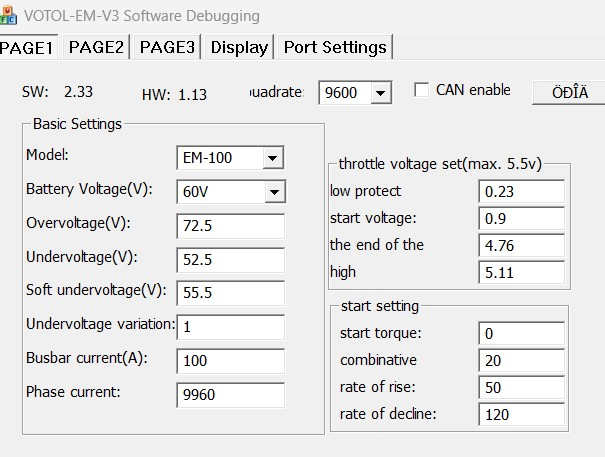Open the Model EM-100 dropdown
This screenshot has width=605, height=457.
[272, 158]
